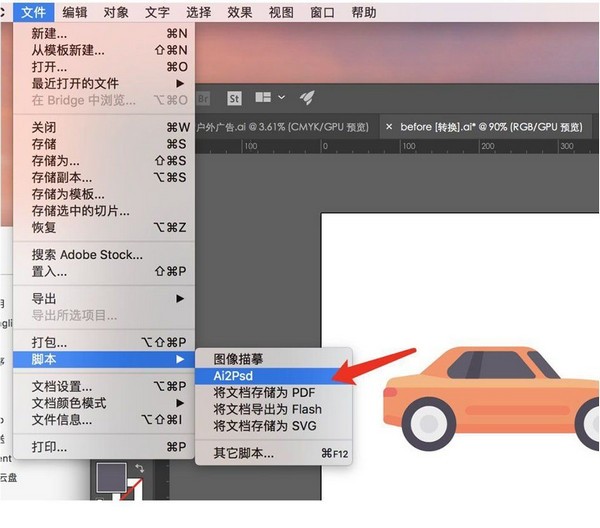
Task: Open the 编辑 menu
Action: [x=75, y=12]
